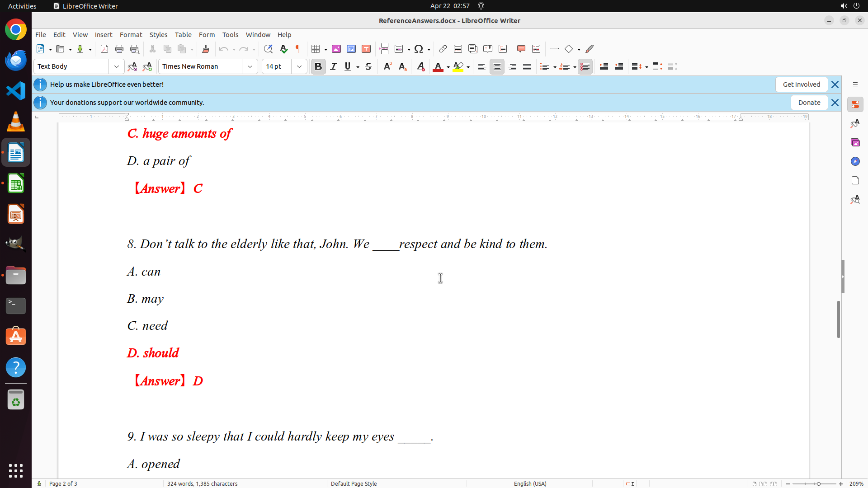Click the Print icon

coord(119,49)
